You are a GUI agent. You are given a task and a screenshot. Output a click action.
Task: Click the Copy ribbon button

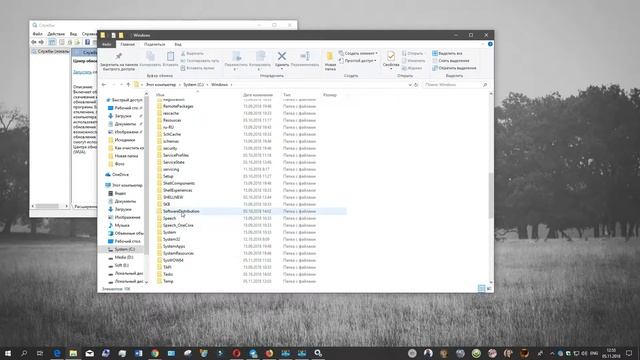tap(150, 59)
